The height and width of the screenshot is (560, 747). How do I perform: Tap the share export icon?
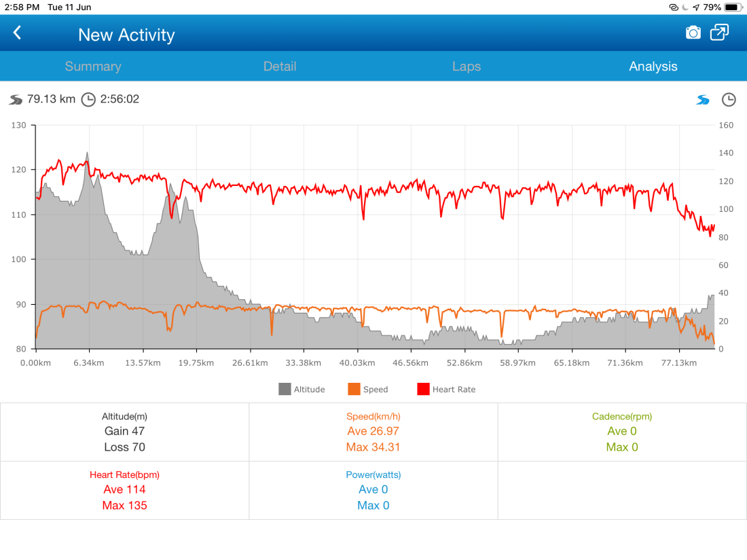point(719,33)
